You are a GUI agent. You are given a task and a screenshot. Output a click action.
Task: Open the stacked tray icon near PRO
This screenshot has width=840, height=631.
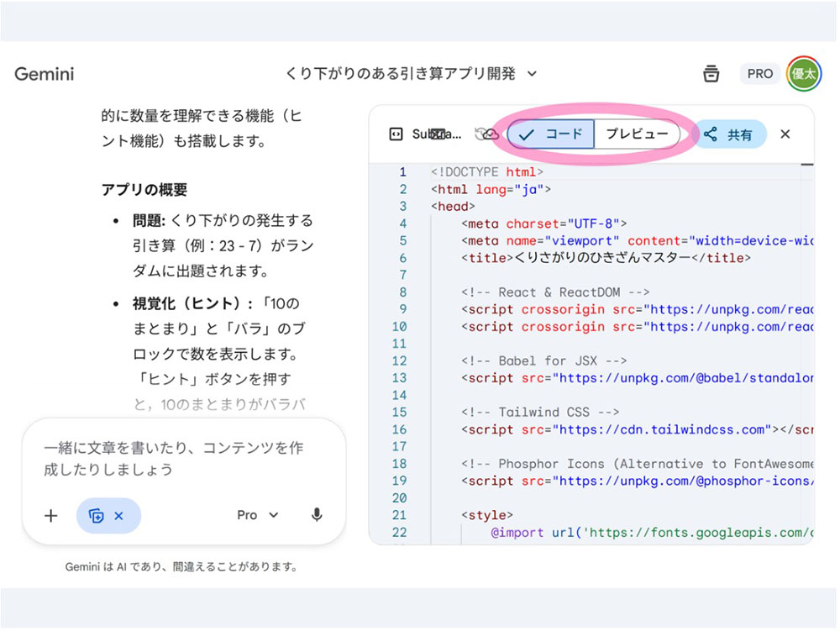[x=711, y=74]
